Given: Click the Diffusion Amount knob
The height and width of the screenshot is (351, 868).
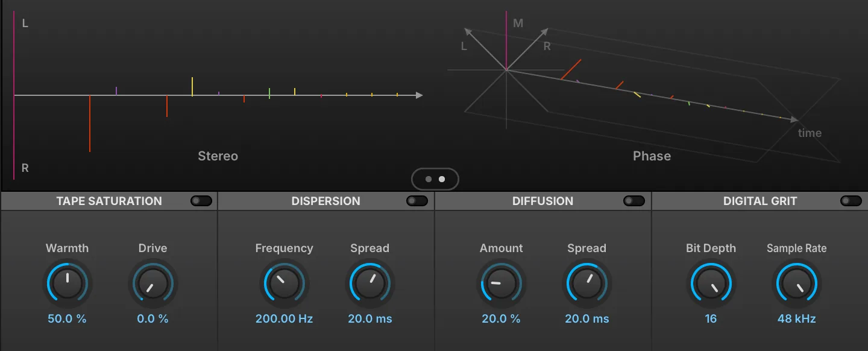Looking at the screenshot, I should (501, 283).
